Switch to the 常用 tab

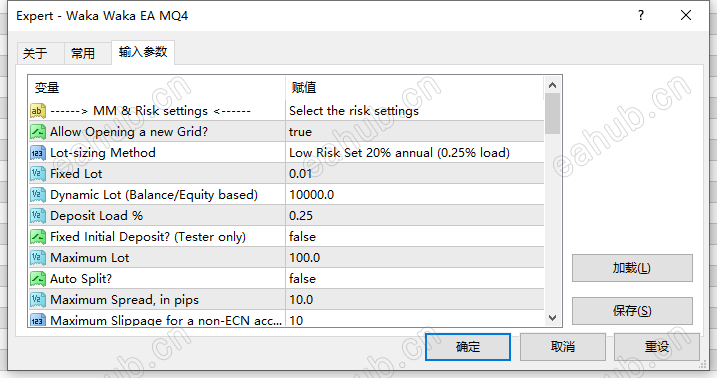point(83,53)
